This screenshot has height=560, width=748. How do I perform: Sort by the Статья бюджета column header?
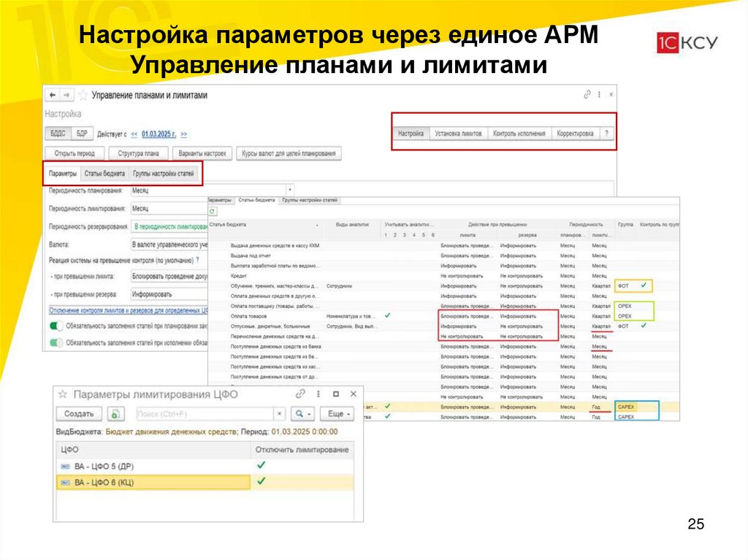[265, 225]
